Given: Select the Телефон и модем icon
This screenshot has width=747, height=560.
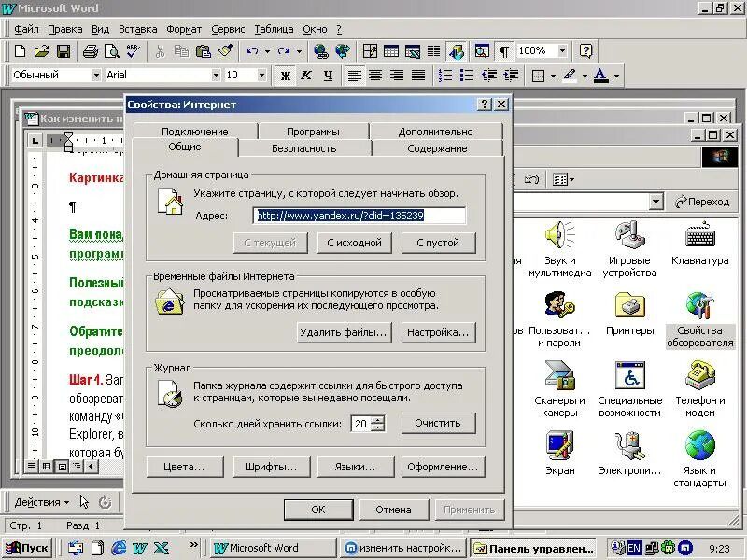Looking at the screenshot, I should click(699, 389).
